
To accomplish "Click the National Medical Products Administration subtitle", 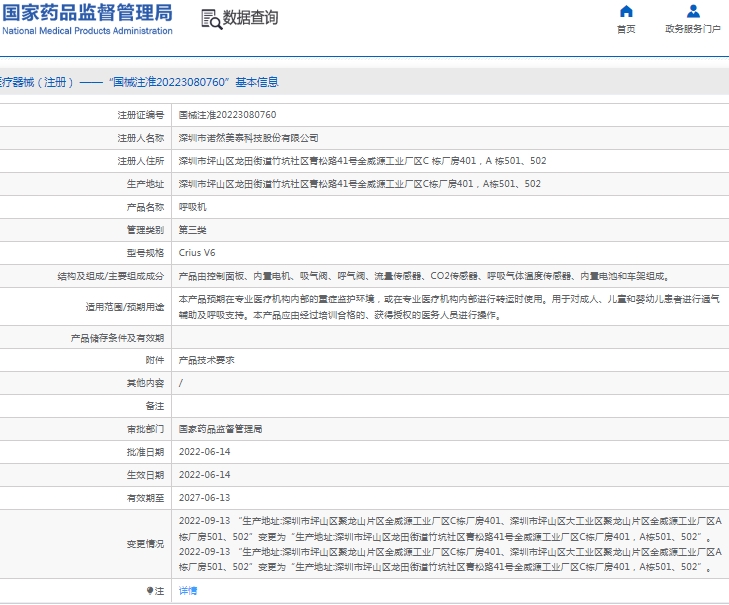I will (x=87, y=31).
